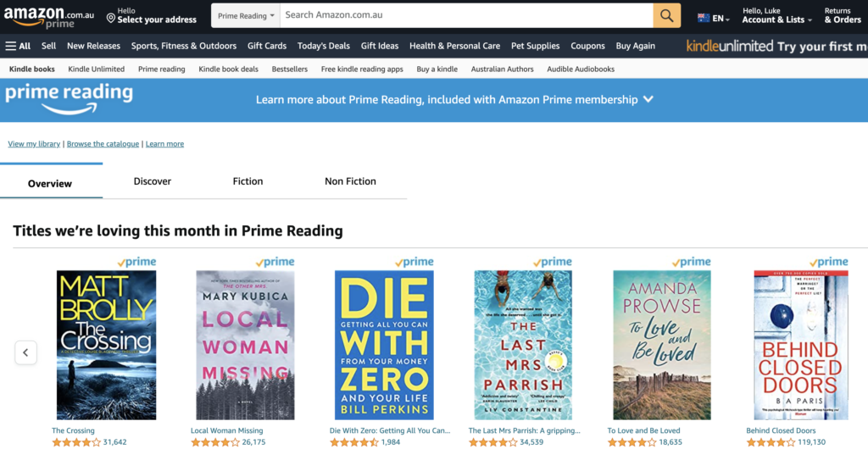Expand Learn more about Prime Reading banner
868x460 pixels.
coord(454,100)
